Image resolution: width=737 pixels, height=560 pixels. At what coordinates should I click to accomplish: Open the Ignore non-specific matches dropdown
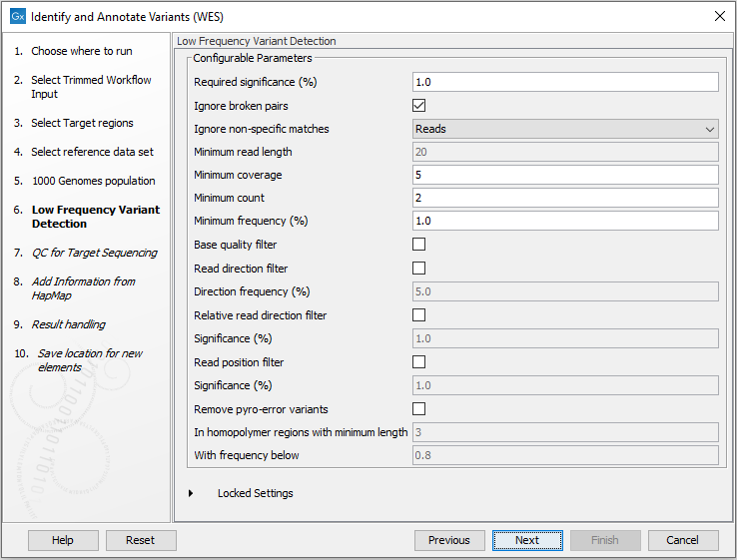565,129
